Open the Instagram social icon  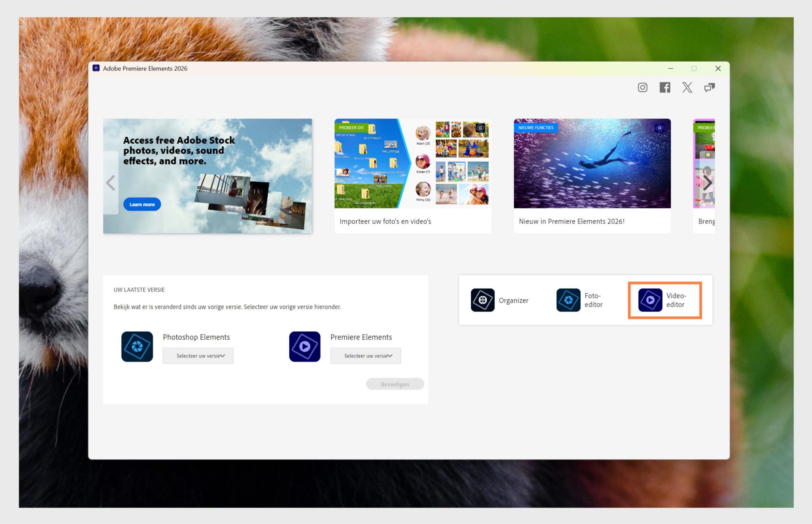642,87
